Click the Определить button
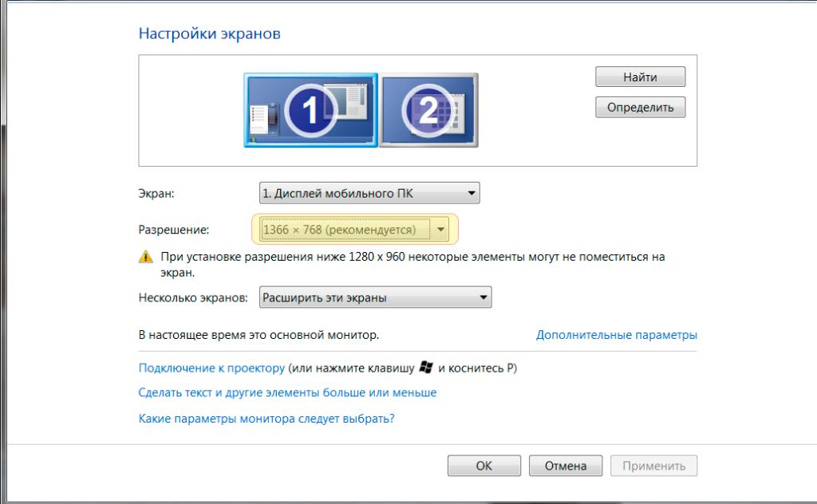Screen dimensions: 817x504 (640, 107)
